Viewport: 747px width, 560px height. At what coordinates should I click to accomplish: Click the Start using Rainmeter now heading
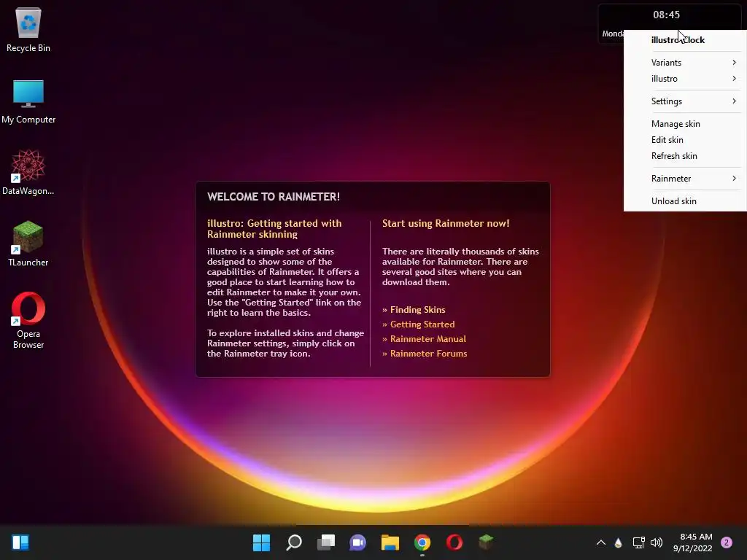(x=446, y=223)
